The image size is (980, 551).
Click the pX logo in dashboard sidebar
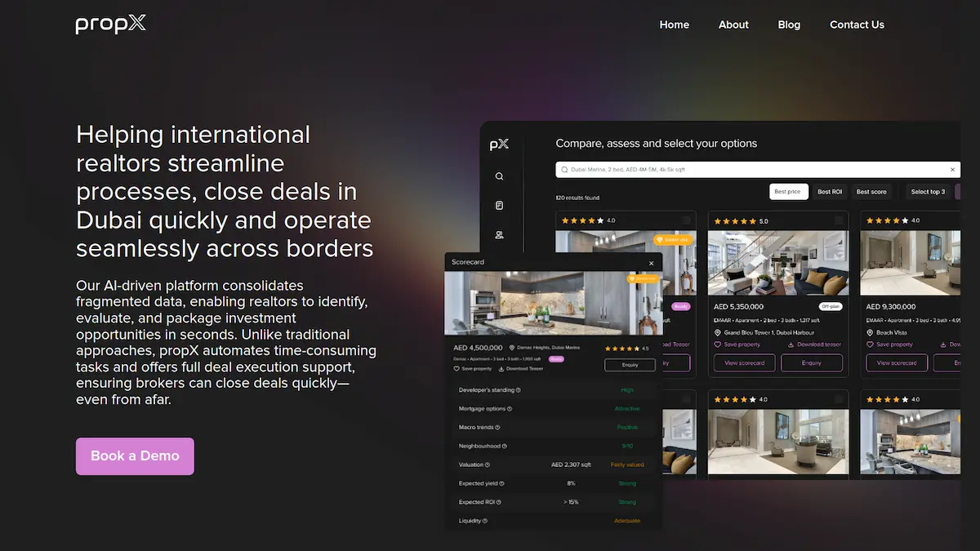click(x=499, y=144)
